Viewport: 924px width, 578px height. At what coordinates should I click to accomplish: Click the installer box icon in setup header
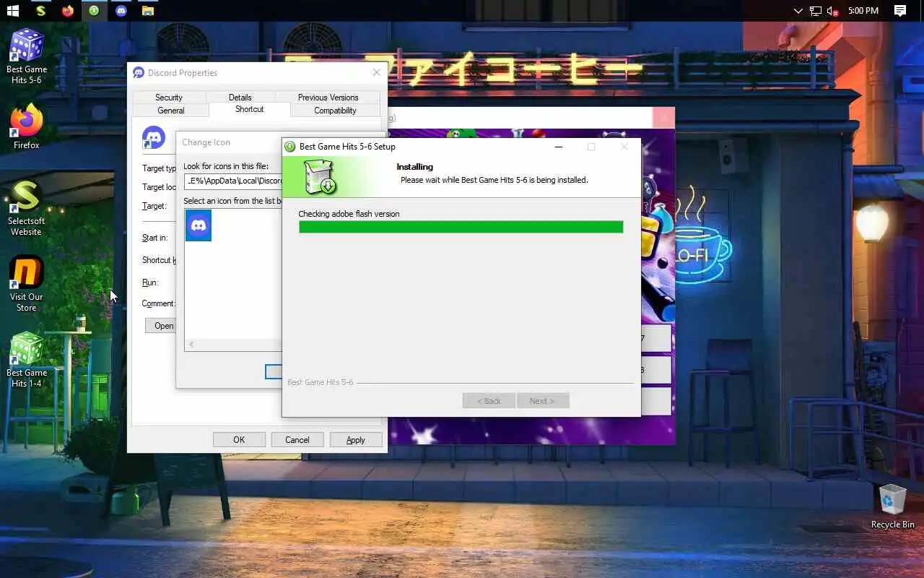tap(319, 177)
